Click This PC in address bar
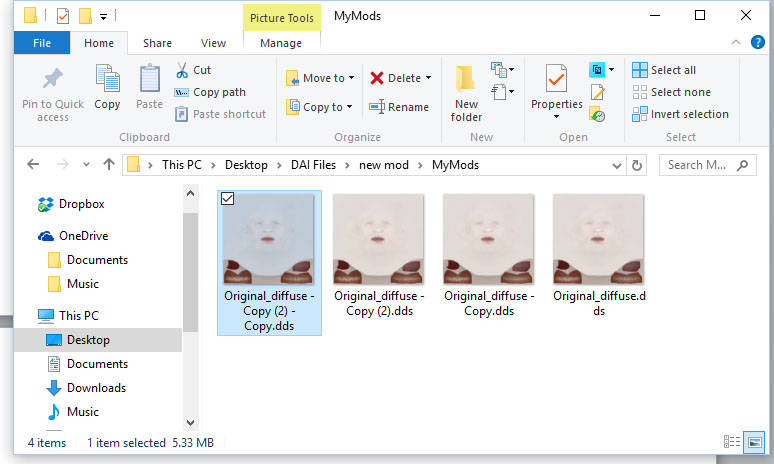The height and width of the screenshot is (464, 774). 182,165
